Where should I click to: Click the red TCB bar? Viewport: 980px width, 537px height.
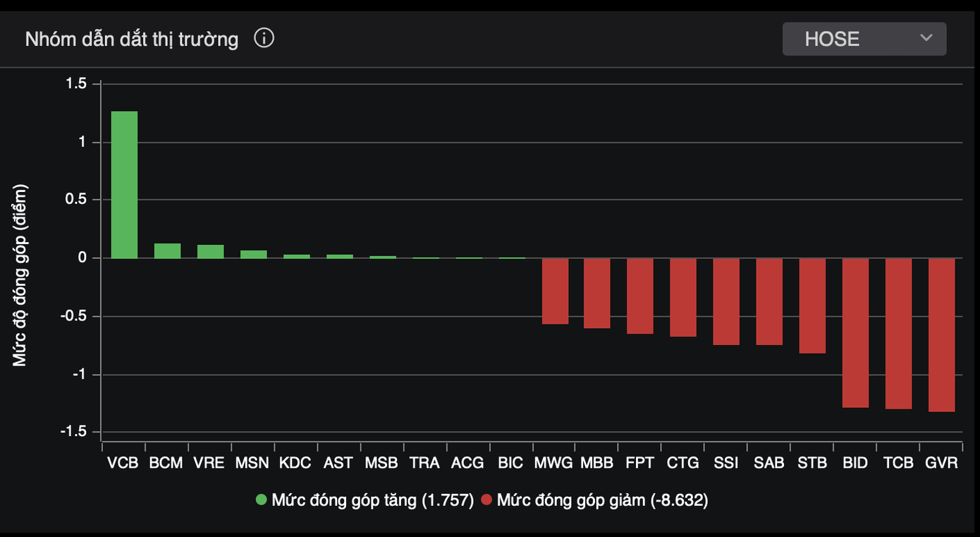coord(898,333)
